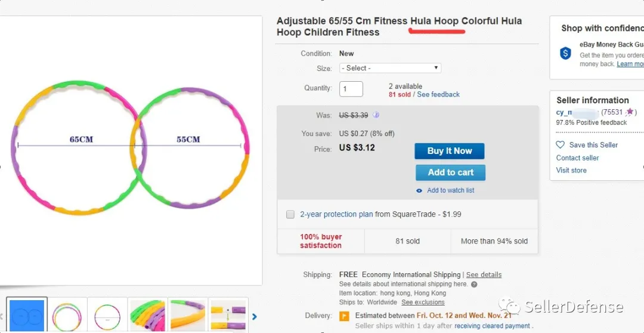Click the help icon after international shipping text
The height and width of the screenshot is (333, 644).
pos(474,284)
